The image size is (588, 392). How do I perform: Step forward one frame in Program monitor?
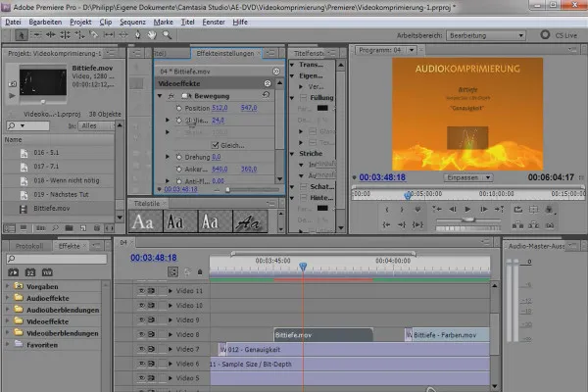pos(484,210)
